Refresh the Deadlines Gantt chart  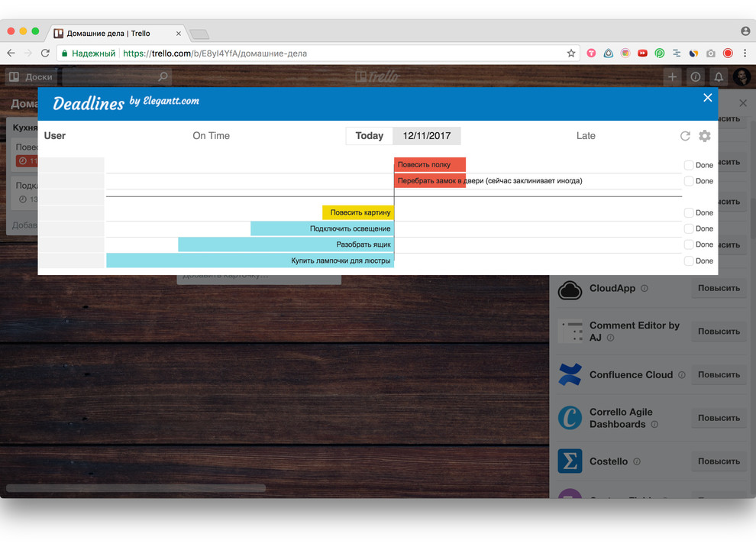(x=685, y=135)
